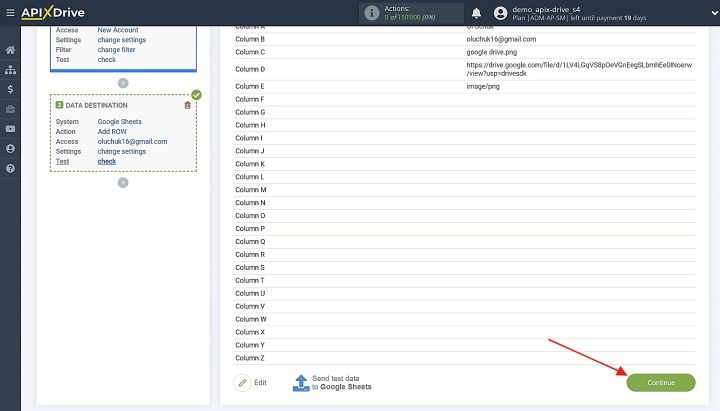
Task: Go to the home icon in the sidebar
Action: (x=10, y=50)
